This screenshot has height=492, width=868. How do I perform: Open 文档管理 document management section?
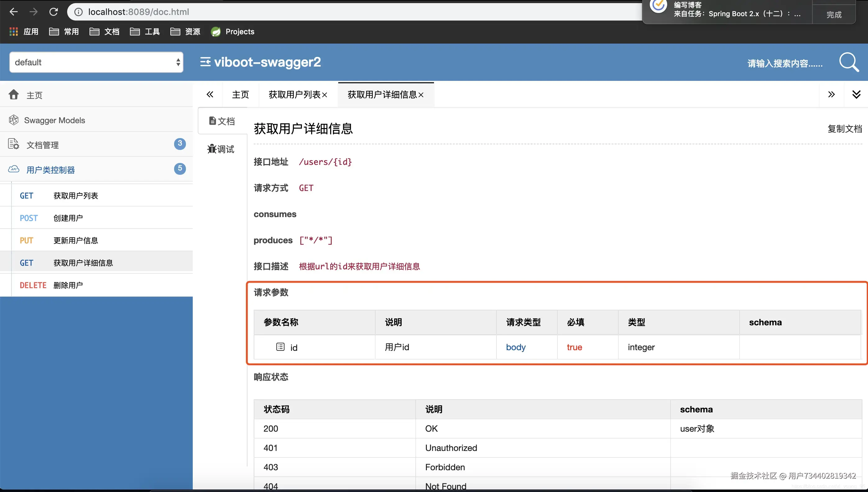(43, 145)
